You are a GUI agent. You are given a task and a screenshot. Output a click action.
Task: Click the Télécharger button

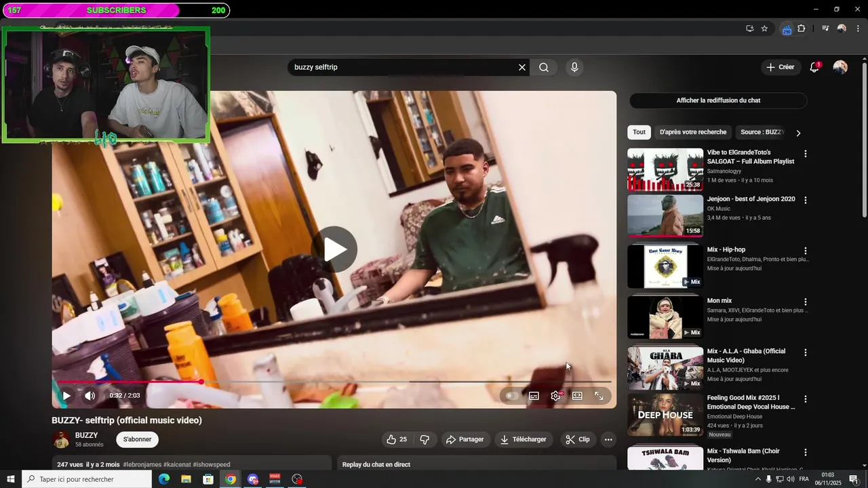pyautogui.click(x=523, y=439)
